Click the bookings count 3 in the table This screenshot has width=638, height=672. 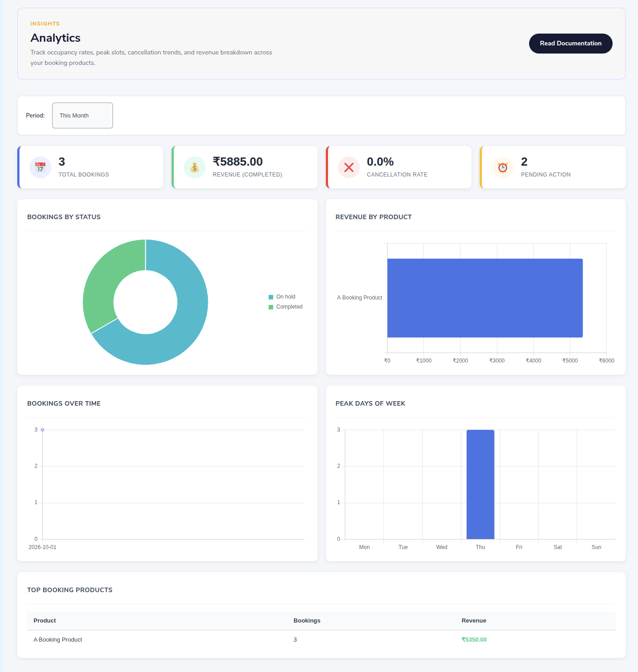point(295,640)
